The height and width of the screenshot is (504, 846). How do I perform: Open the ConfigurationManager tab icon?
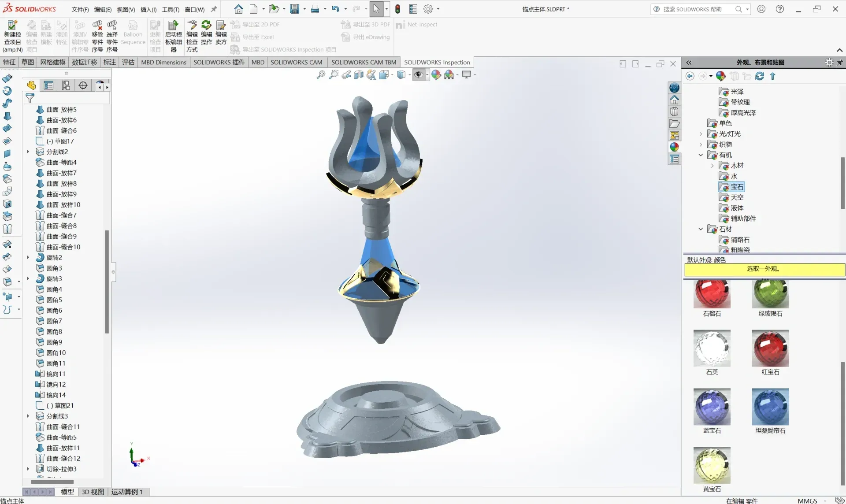coord(66,85)
